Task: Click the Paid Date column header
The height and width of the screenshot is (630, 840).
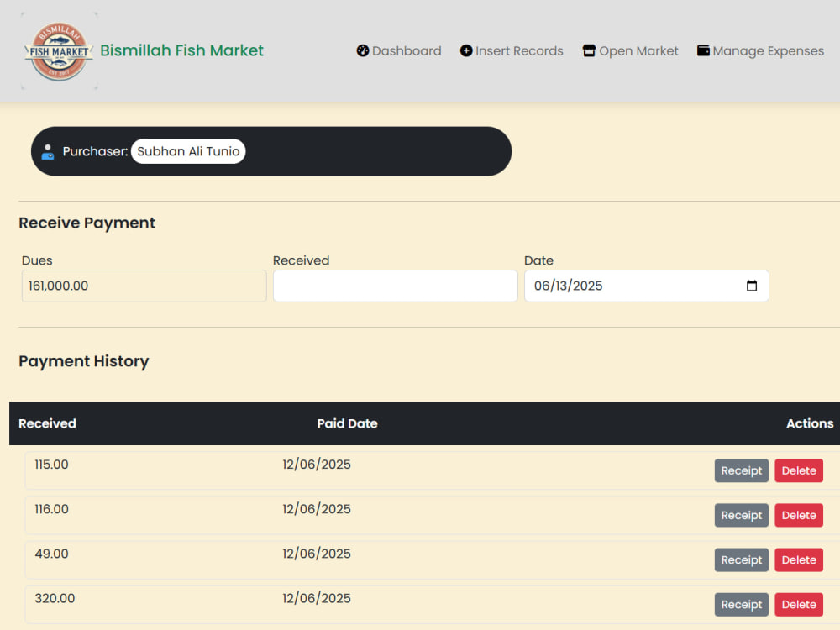Action: click(347, 423)
